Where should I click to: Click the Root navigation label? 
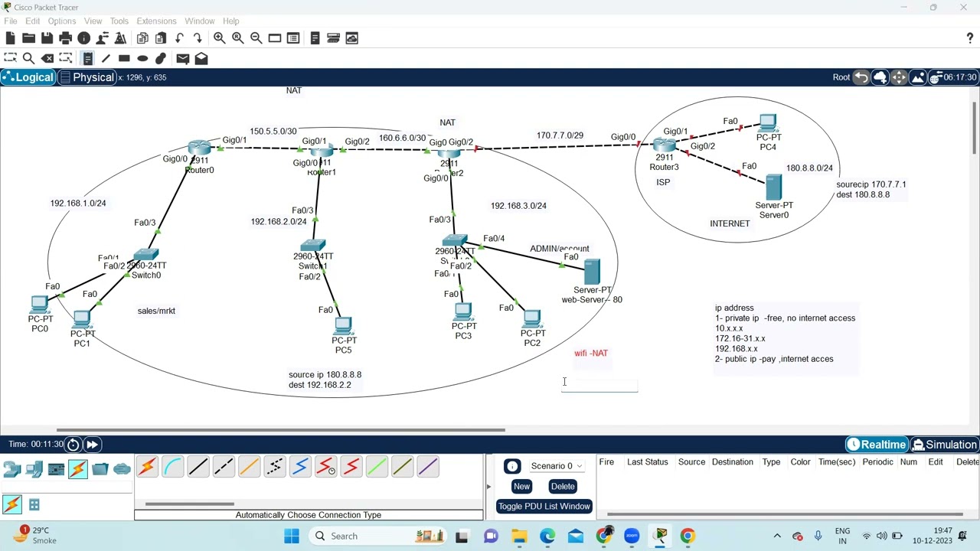tap(841, 77)
